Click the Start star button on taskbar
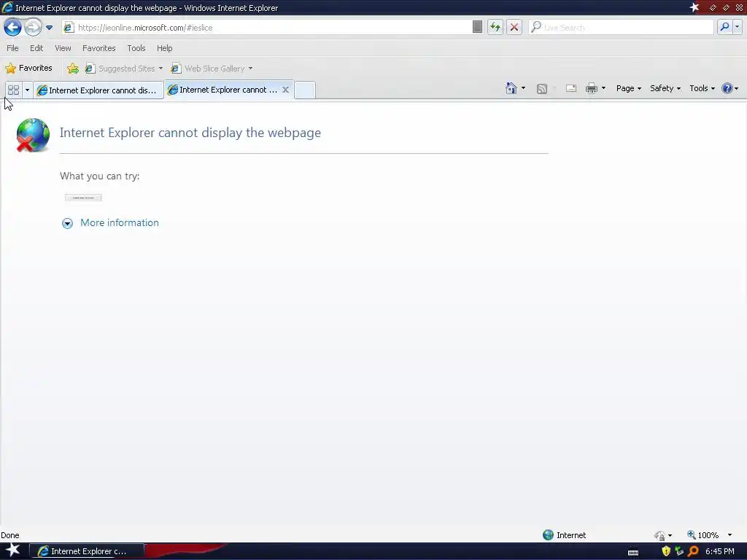 (x=13, y=551)
